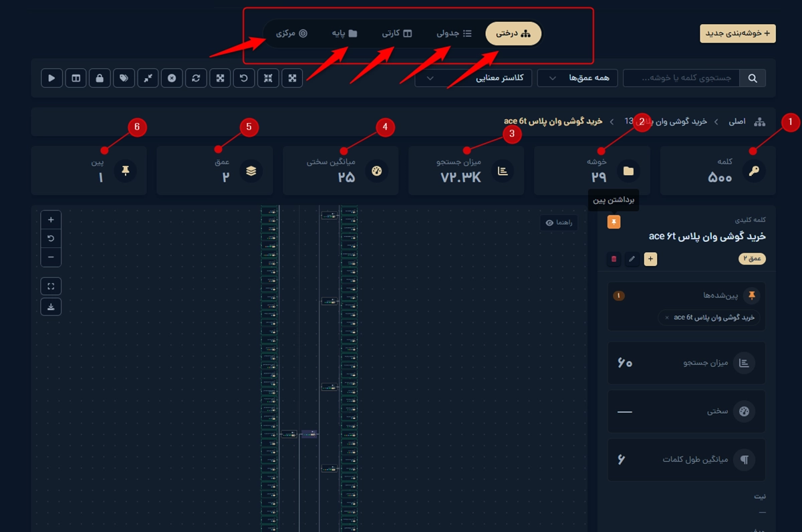802x532 pixels.
Task: Click the میانگین طول کلمات card
Action: pyautogui.click(x=687, y=460)
